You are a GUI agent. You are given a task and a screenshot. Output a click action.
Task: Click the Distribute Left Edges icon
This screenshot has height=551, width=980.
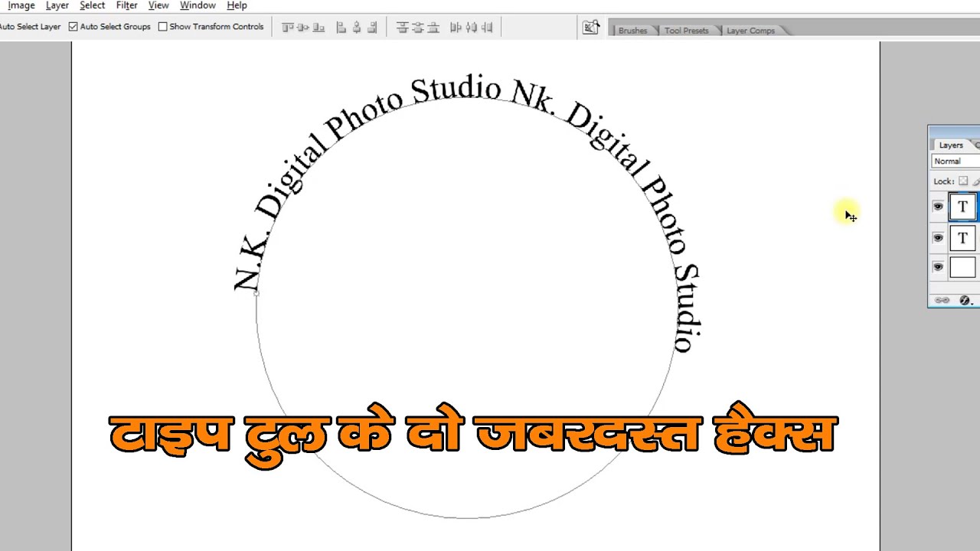pyautogui.click(x=456, y=28)
